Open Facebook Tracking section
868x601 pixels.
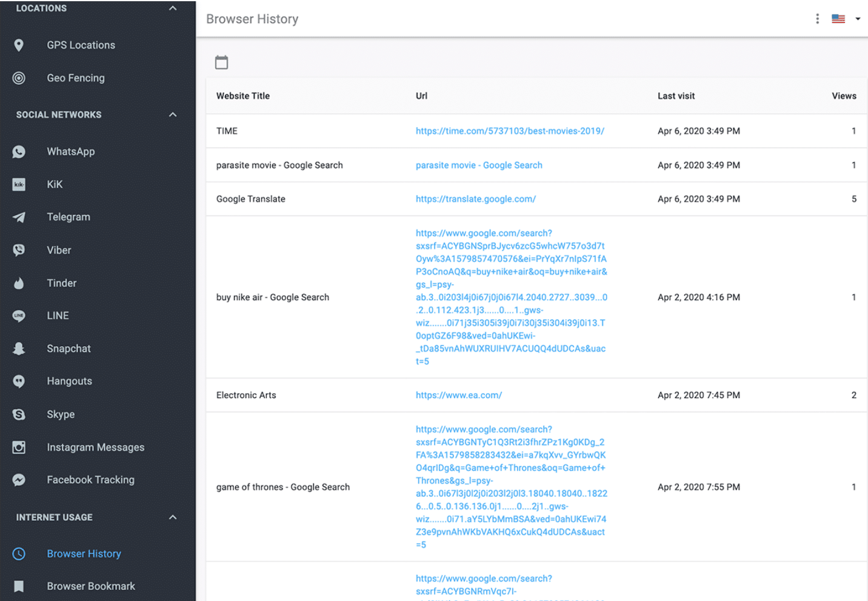[91, 480]
